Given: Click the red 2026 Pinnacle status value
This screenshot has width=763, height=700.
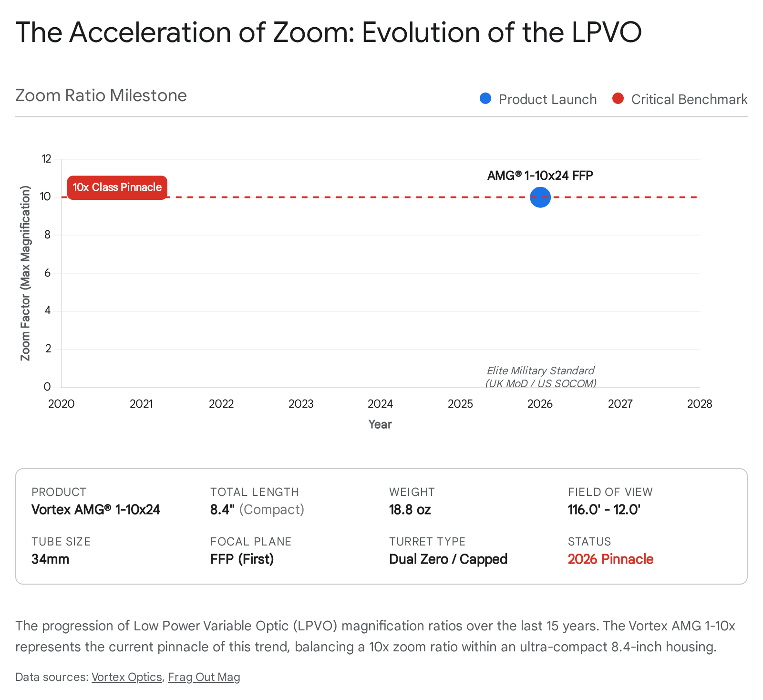Looking at the screenshot, I should tap(610, 559).
